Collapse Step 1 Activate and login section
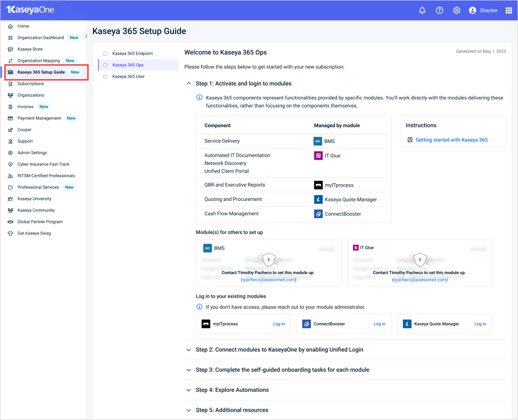The image size is (518, 420). (x=189, y=83)
